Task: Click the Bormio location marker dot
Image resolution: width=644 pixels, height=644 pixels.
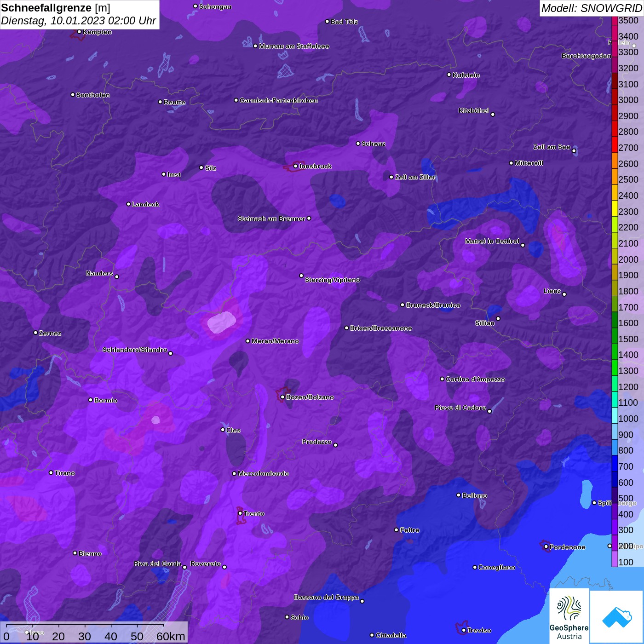Action: click(91, 400)
